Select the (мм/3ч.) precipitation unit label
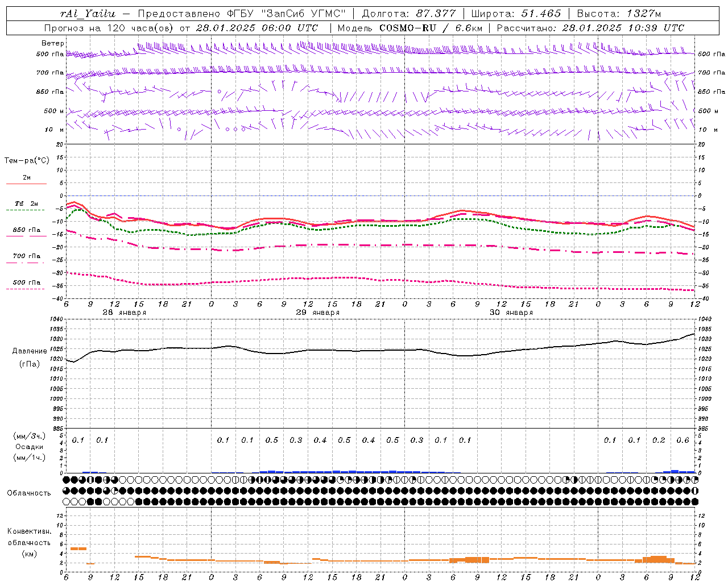728x582 pixels. (30, 436)
